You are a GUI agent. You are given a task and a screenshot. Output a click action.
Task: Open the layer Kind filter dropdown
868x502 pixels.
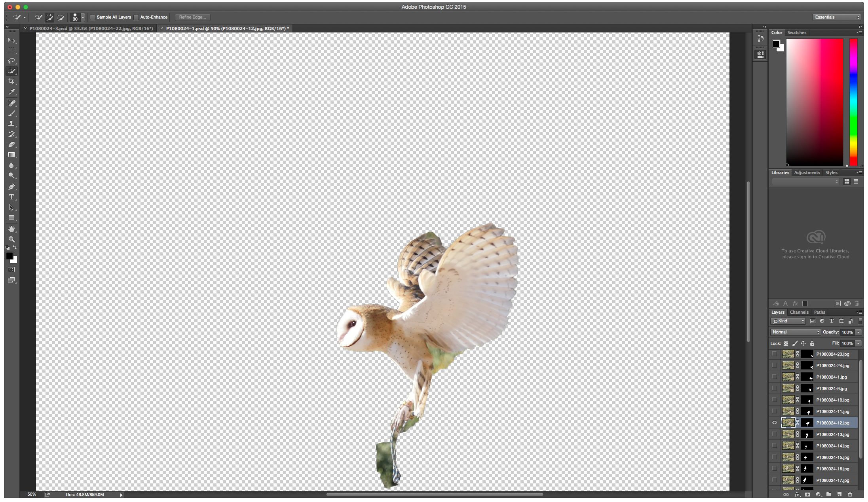point(788,321)
